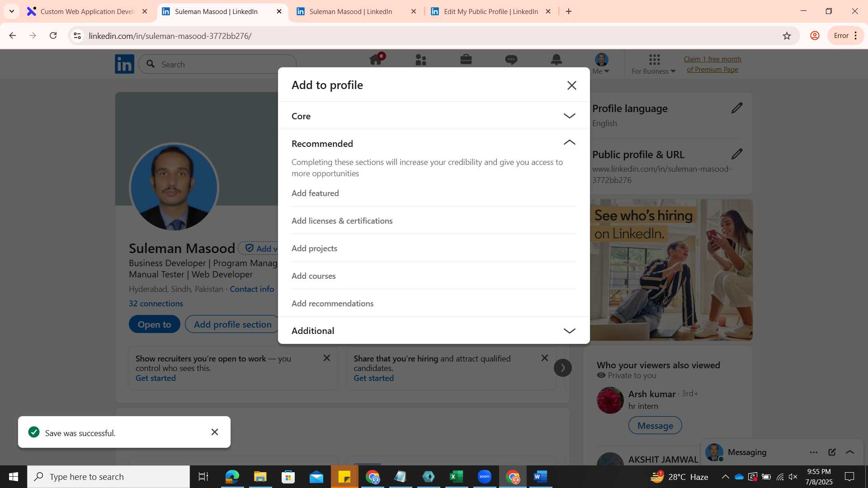Open the tab search dropdown
This screenshot has width=868, height=488.
[12, 11]
